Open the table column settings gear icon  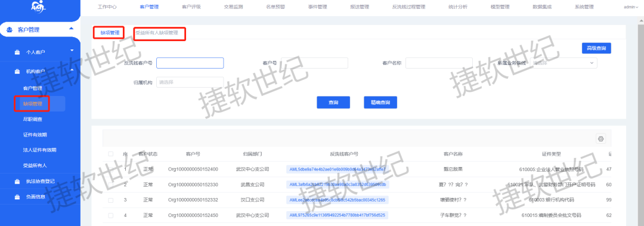click(x=600, y=139)
